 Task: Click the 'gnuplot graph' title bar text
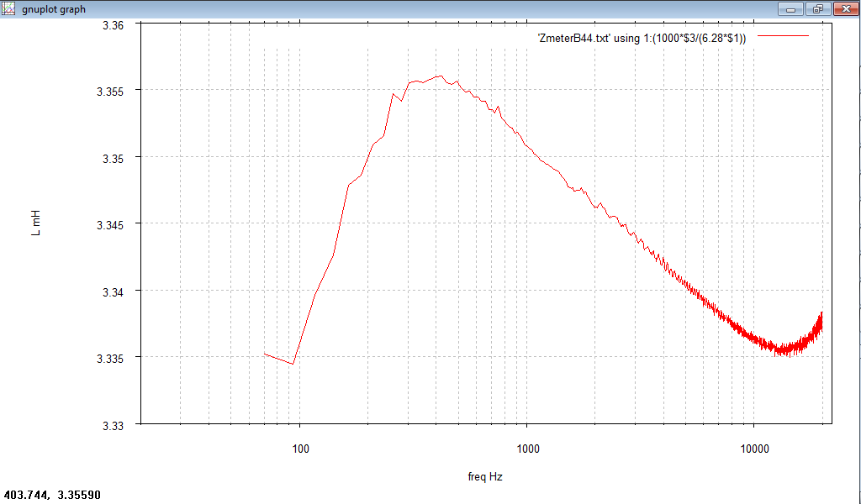tap(54, 9)
